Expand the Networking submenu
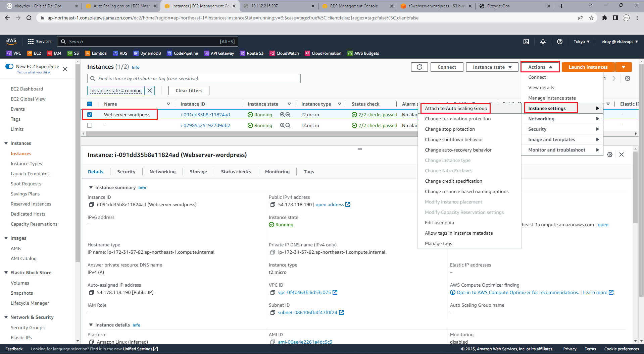 (x=562, y=119)
